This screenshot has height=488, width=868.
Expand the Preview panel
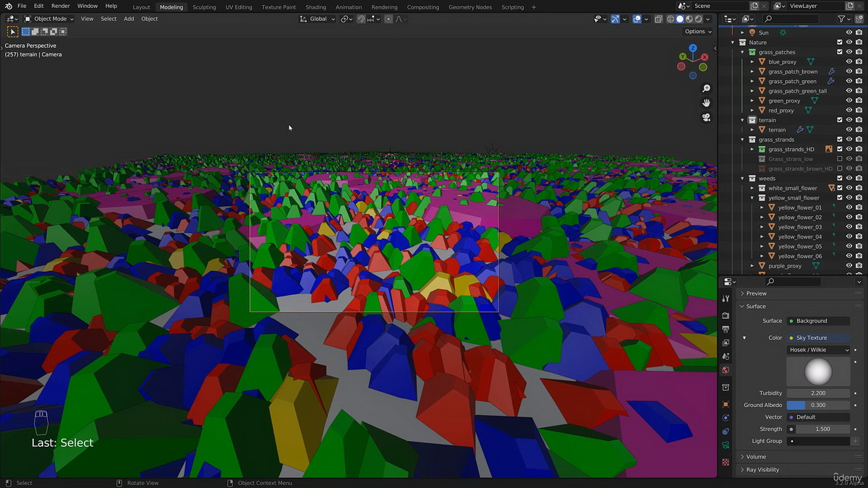point(757,294)
